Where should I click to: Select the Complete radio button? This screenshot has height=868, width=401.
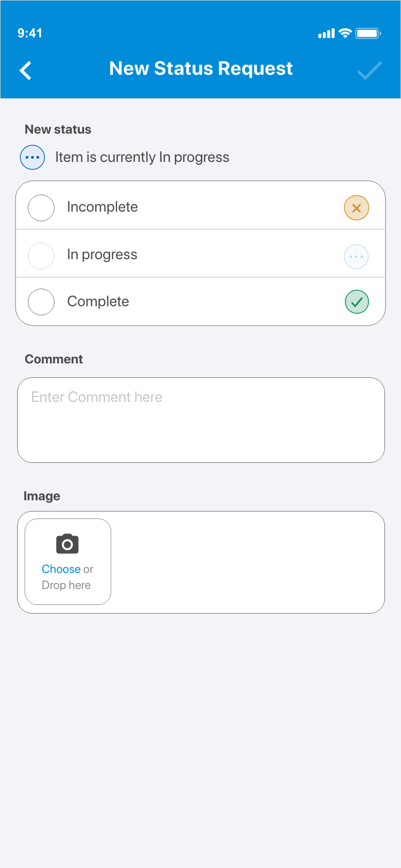[x=41, y=302]
